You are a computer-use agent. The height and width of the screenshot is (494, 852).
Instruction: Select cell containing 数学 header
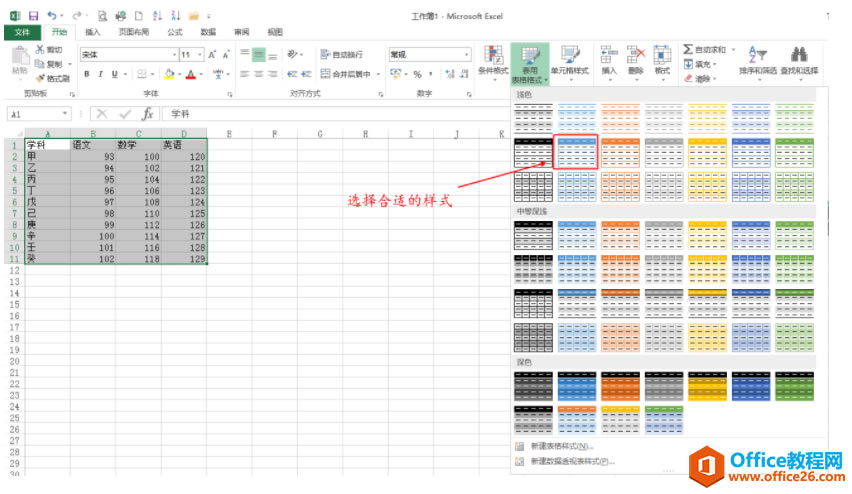click(x=138, y=145)
